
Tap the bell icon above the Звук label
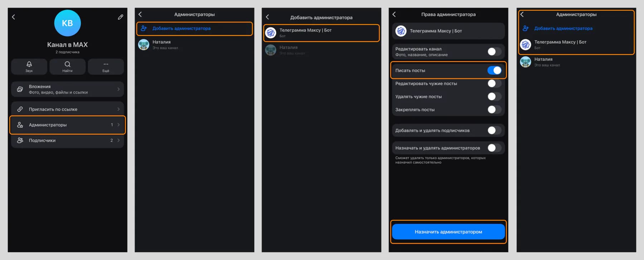point(29,64)
